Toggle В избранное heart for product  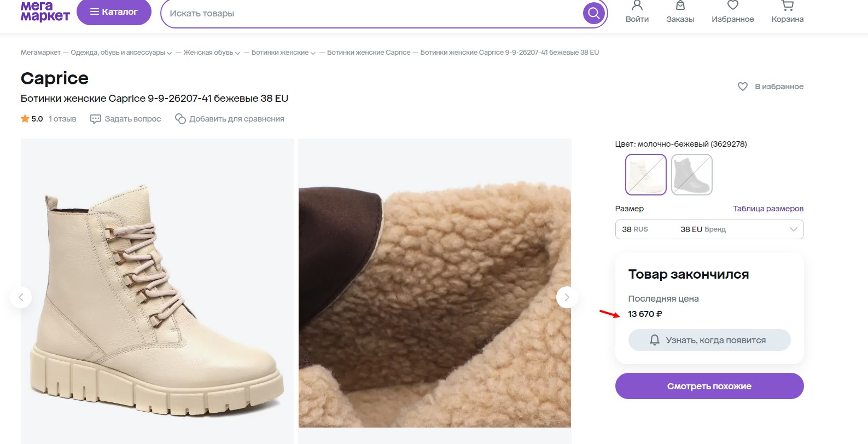pyautogui.click(x=743, y=87)
